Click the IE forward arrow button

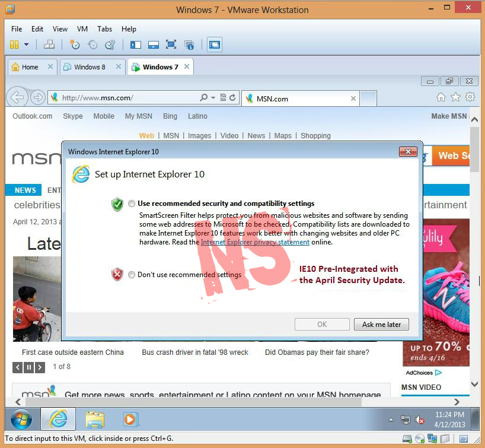pos(38,97)
